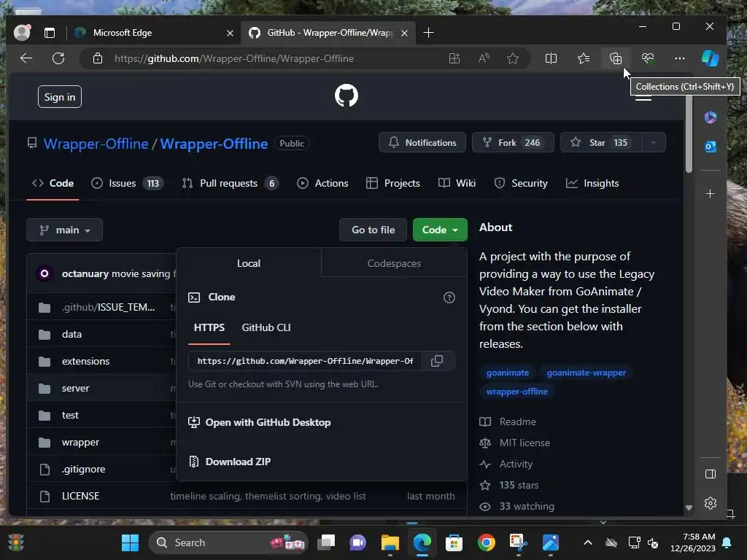Click the browser back arrow
Screen dimensions: 747x560
click(x=26, y=58)
